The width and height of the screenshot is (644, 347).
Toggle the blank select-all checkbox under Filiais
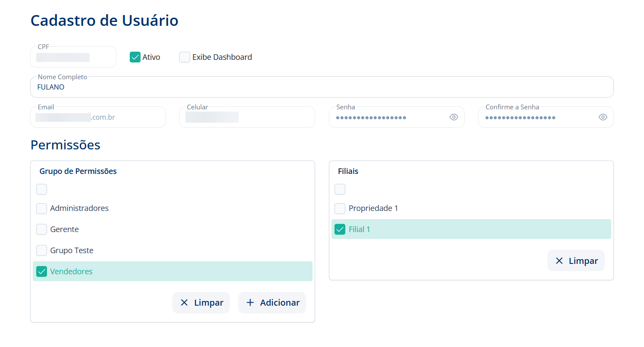[x=340, y=189]
